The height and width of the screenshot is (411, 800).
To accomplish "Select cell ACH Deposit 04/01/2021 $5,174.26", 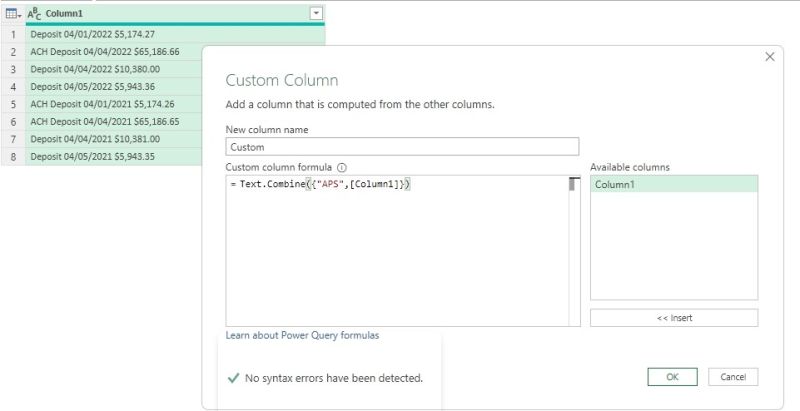I will 114,104.
